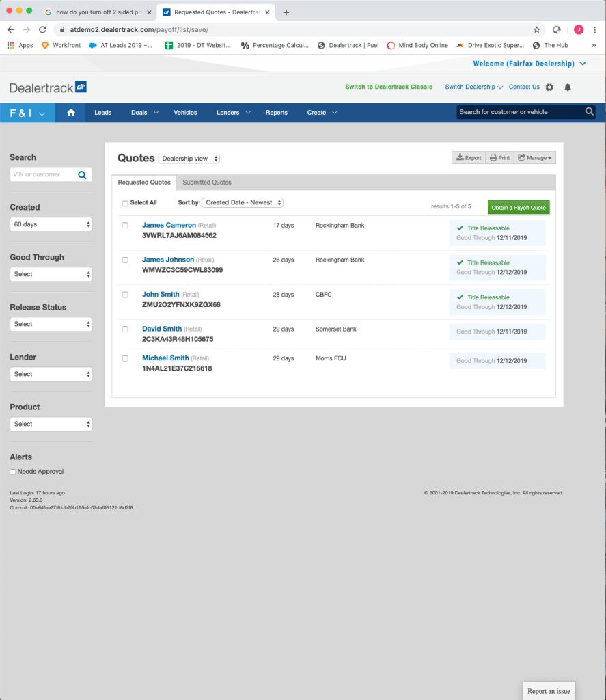
Task: Click the browser address bar URL
Action: (x=139, y=30)
